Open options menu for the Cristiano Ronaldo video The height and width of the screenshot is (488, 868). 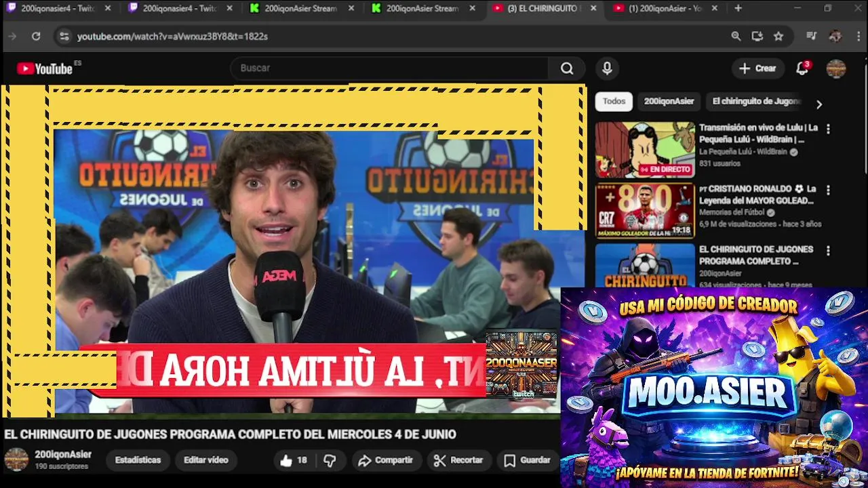click(827, 190)
